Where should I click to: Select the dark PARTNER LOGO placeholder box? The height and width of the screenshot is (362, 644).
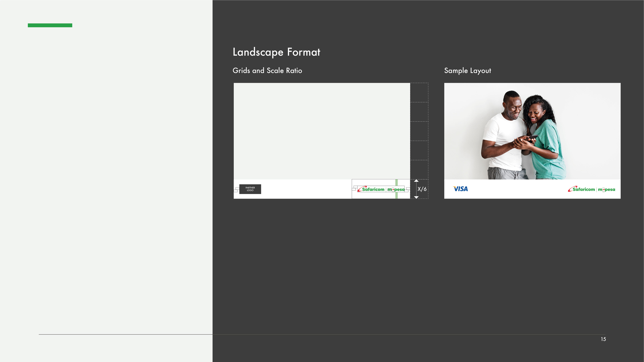[250, 189]
